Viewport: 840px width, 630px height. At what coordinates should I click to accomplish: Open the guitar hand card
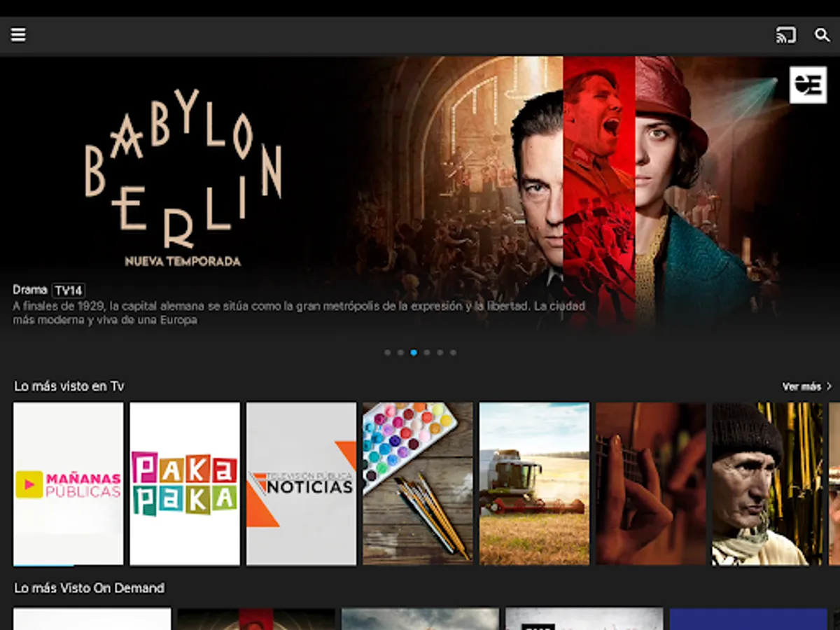[x=651, y=484]
